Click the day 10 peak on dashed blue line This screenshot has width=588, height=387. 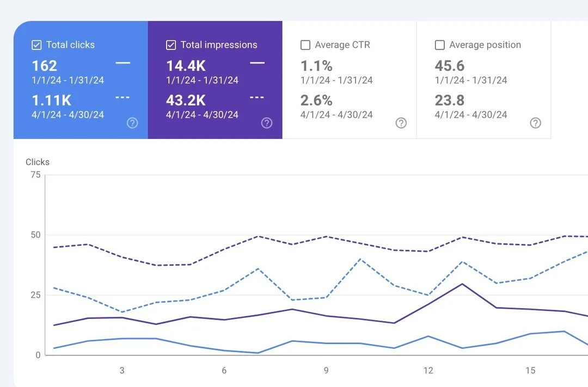click(360, 259)
